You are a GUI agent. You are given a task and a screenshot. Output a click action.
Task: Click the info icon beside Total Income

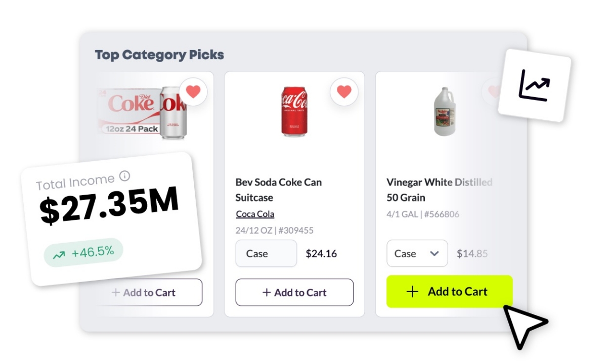coord(124,176)
